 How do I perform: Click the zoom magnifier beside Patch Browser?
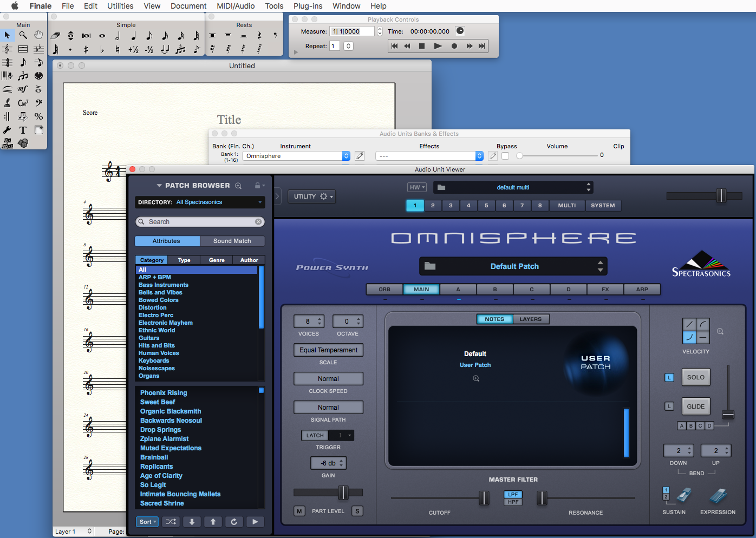click(238, 186)
